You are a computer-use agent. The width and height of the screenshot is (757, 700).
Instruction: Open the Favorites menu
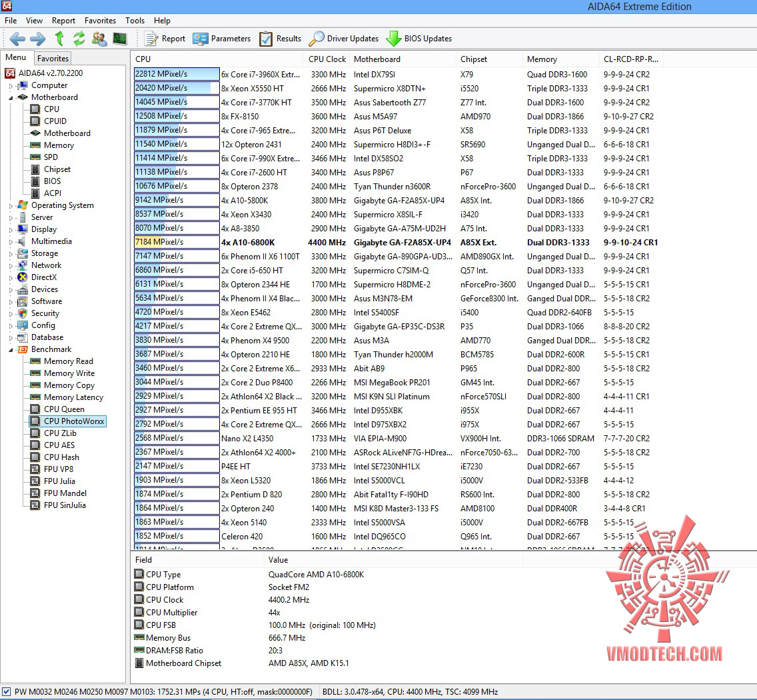[x=101, y=20]
